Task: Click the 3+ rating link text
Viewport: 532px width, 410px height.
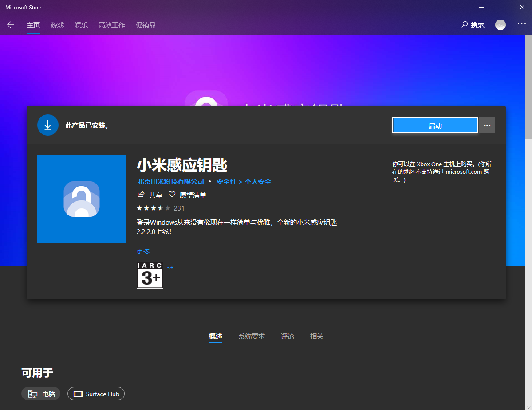Action: coord(170,267)
